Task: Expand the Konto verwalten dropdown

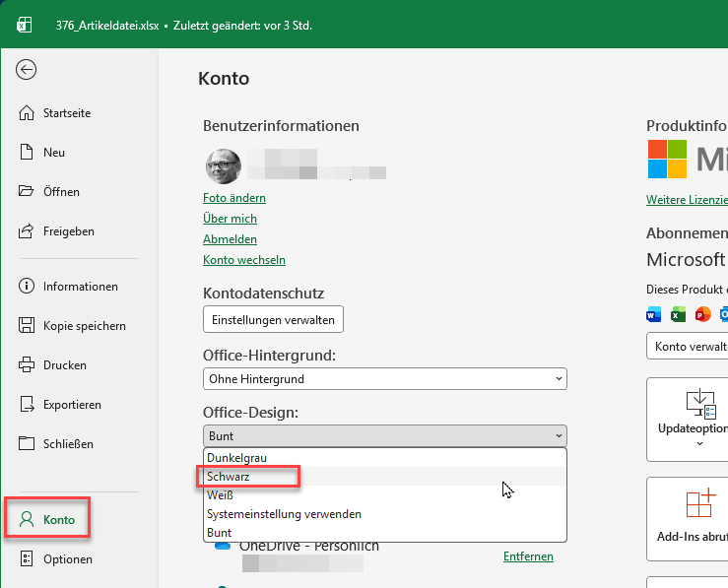Action: 688,347
